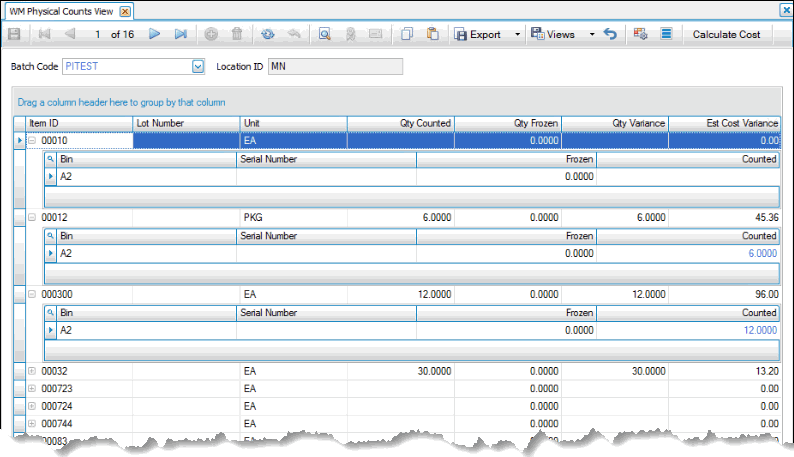Viewport: 794px width, 457px height.
Task: Open the Export dropdown arrow
Action: [517, 34]
